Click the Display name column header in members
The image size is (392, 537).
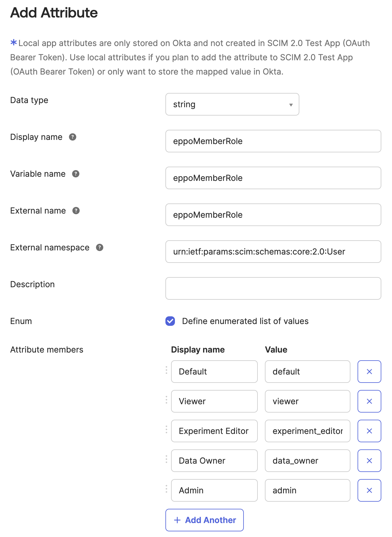198,350
